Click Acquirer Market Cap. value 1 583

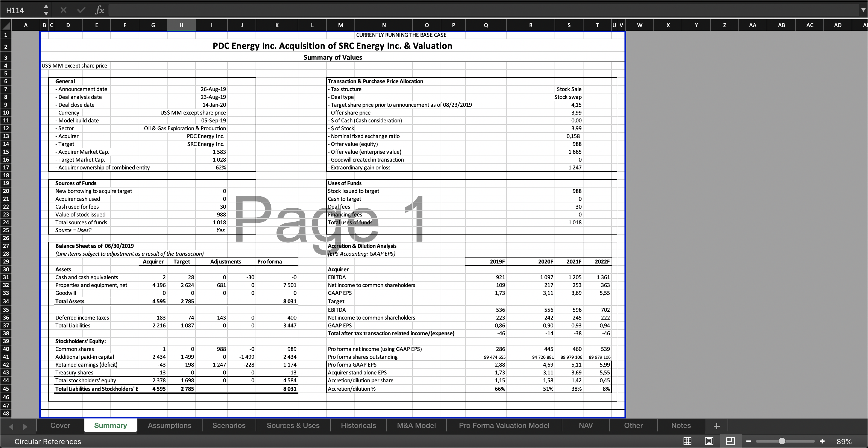pos(219,152)
